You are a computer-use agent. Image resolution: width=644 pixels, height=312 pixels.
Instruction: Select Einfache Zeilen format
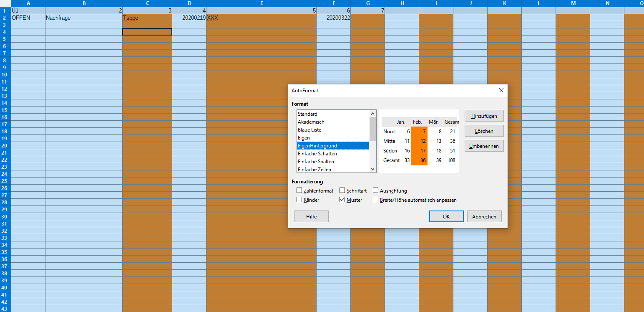tap(333, 170)
